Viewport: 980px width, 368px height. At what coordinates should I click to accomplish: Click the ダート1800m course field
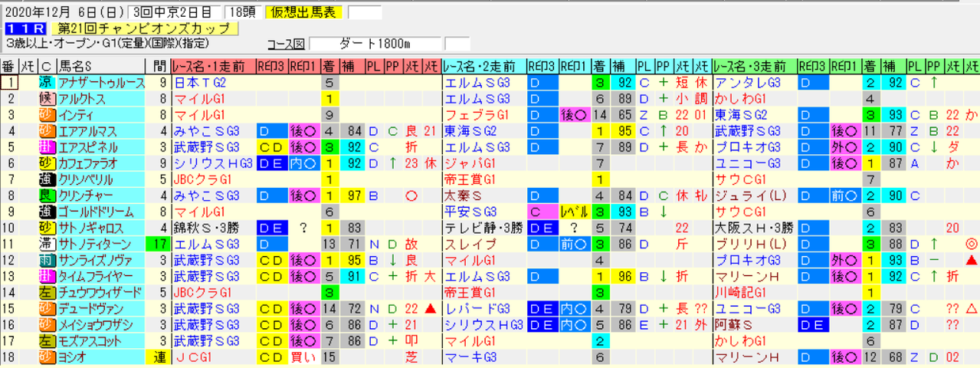(x=377, y=44)
